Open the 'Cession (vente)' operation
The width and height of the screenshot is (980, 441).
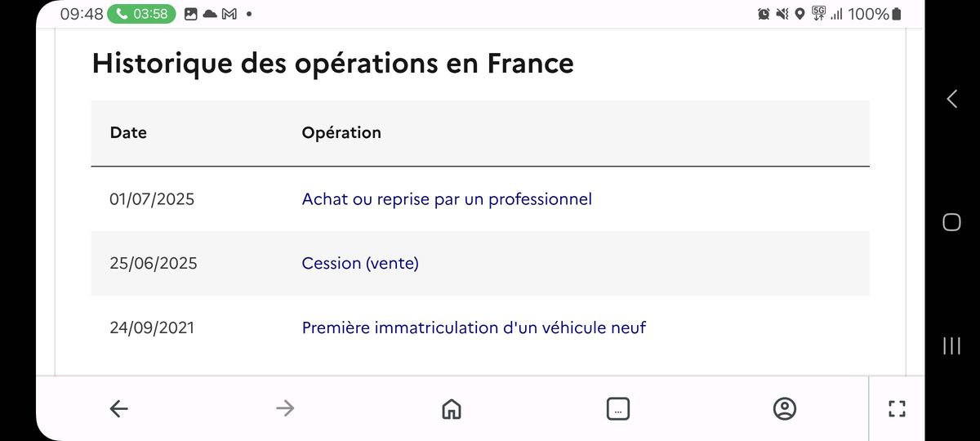pos(360,263)
